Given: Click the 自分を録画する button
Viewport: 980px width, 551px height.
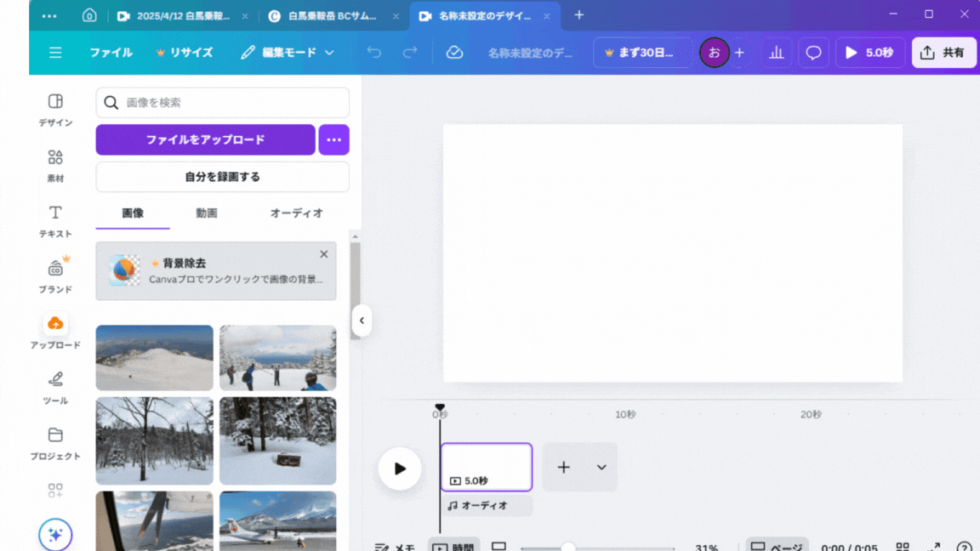Looking at the screenshot, I should [222, 177].
